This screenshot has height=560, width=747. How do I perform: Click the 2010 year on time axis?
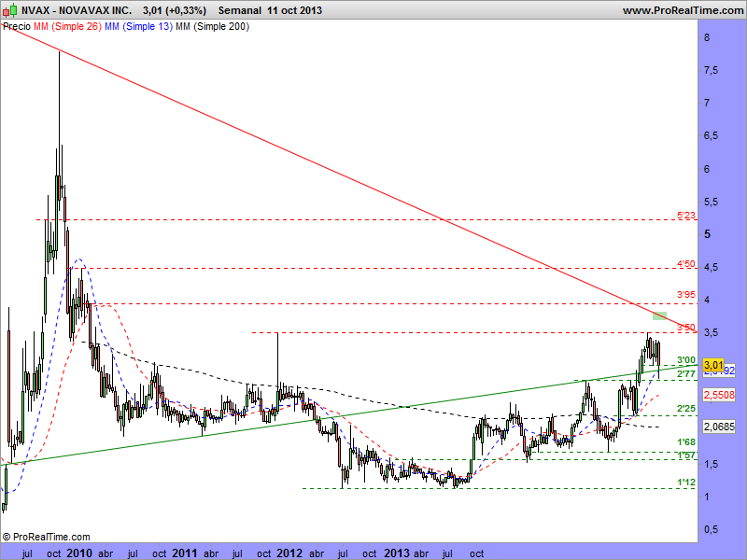[79, 553]
